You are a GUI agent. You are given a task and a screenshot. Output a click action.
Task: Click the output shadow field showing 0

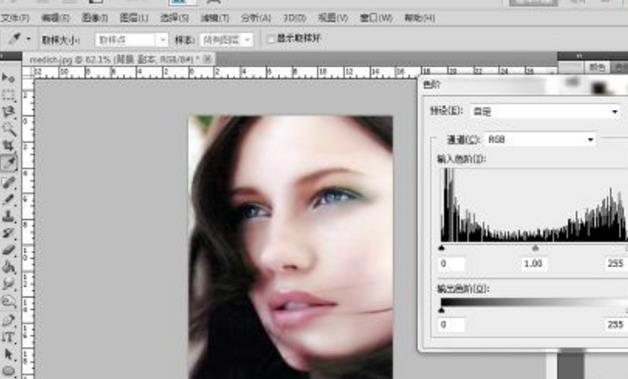click(x=452, y=325)
